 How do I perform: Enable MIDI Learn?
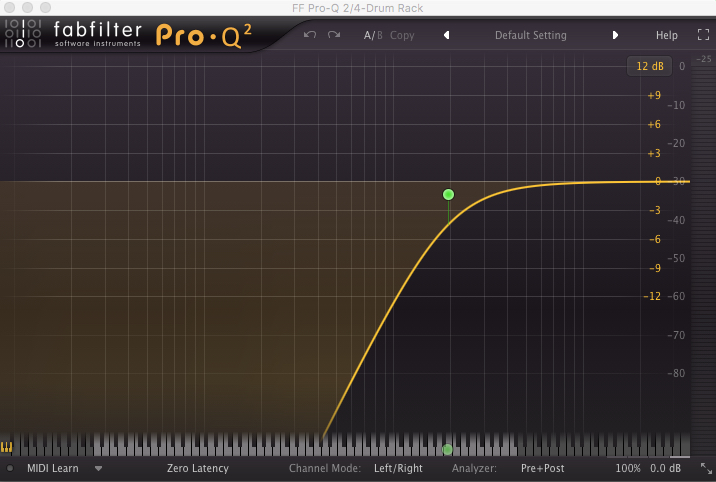pyautogui.click(x=53, y=468)
